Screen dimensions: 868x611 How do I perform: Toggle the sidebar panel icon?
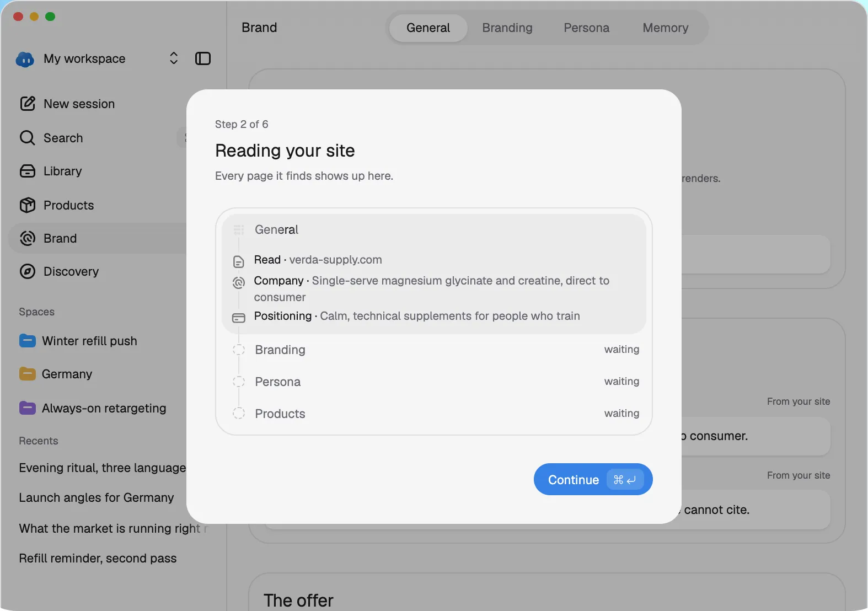(x=203, y=58)
